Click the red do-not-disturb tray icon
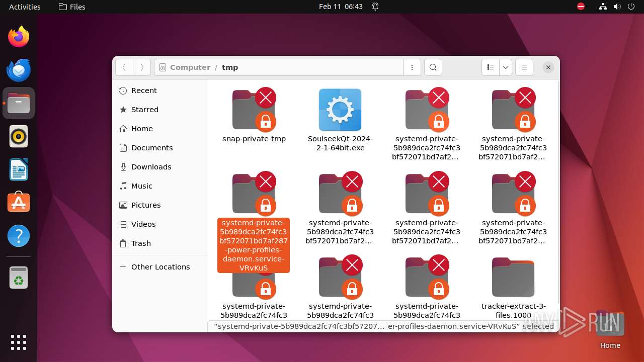Screen dimensions: 644x362 [x=581, y=7]
